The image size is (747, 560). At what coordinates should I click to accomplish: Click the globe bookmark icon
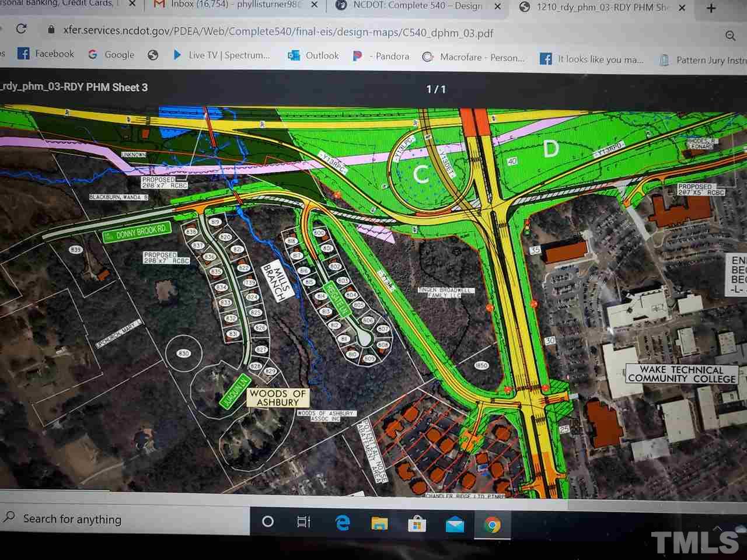[x=153, y=55]
